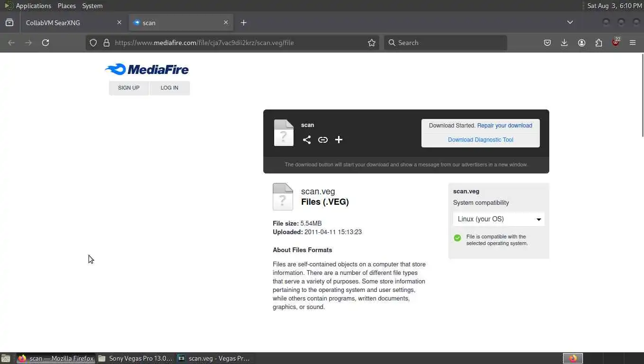This screenshot has width=644, height=364.
Task: Click the scan file thumbnail in dark header
Action: (284, 133)
